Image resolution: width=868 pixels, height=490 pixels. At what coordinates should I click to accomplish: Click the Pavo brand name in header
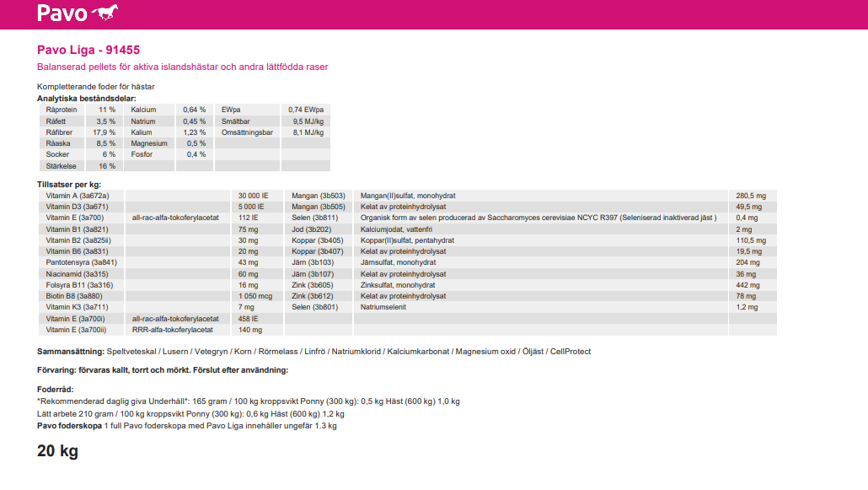tap(62, 13)
